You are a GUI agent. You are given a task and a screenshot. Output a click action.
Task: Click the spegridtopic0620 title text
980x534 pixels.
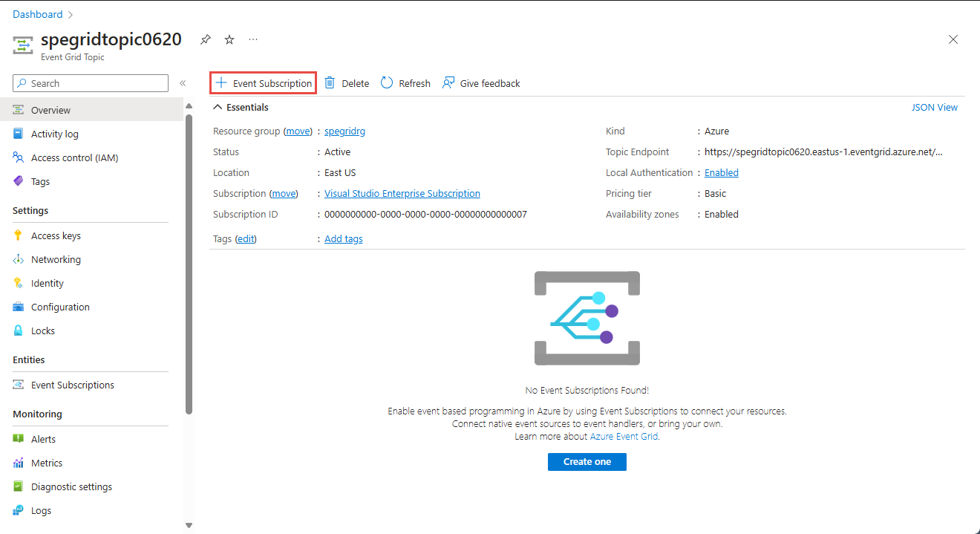pyautogui.click(x=111, y=39)
